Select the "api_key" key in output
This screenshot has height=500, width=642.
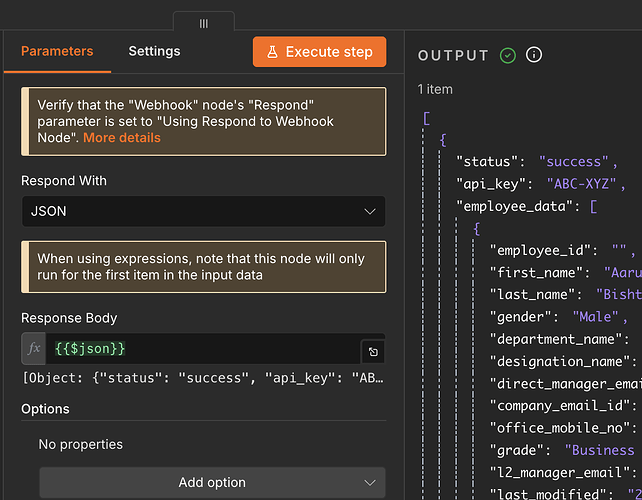click(491, 184)
